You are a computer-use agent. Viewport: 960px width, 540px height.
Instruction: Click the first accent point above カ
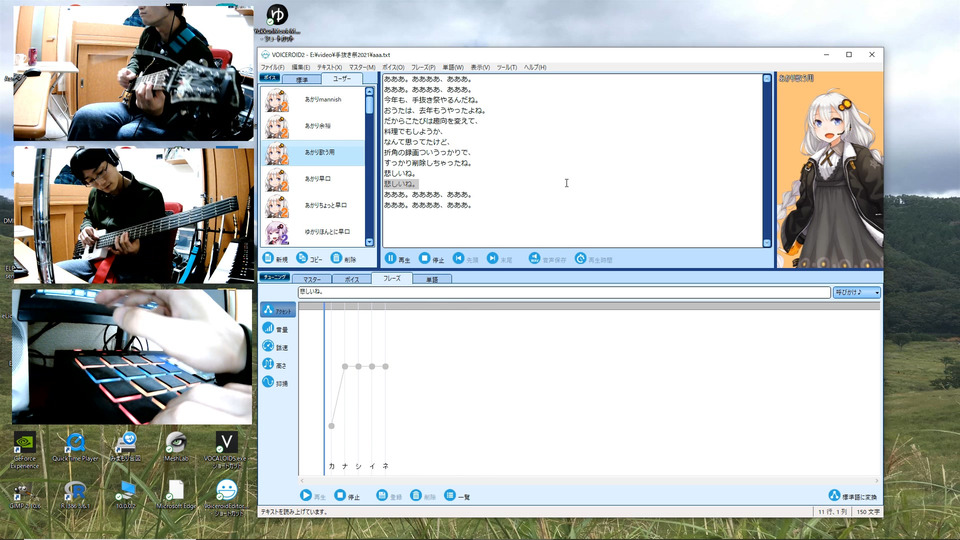(331, 426)
